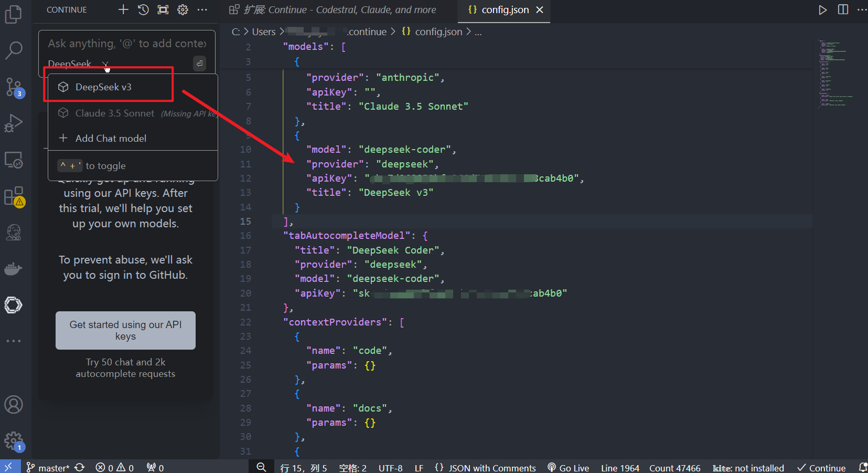868x473 pixels.
Task: Open the Docker sidebar panel
Action: tap(14, 269)
